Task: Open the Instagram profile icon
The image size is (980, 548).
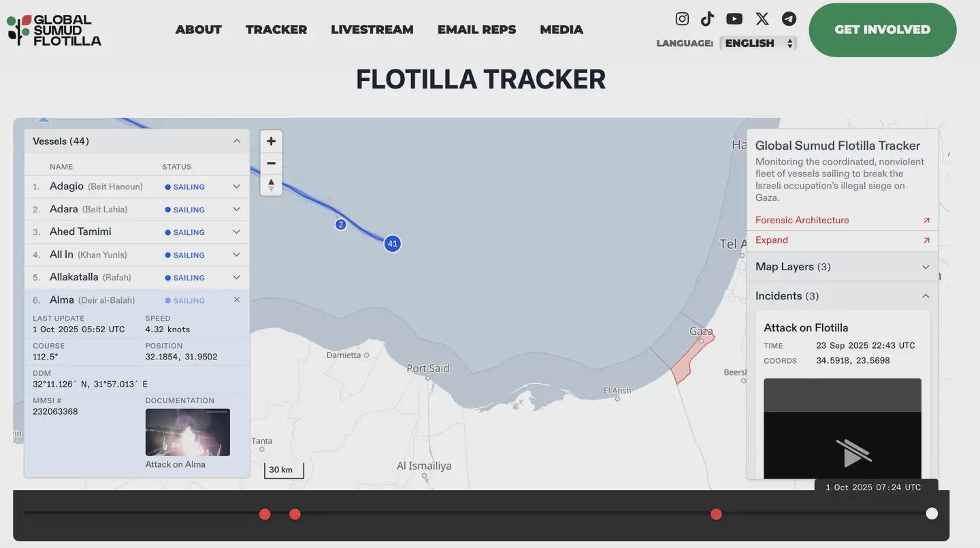Action: (682, 19)
